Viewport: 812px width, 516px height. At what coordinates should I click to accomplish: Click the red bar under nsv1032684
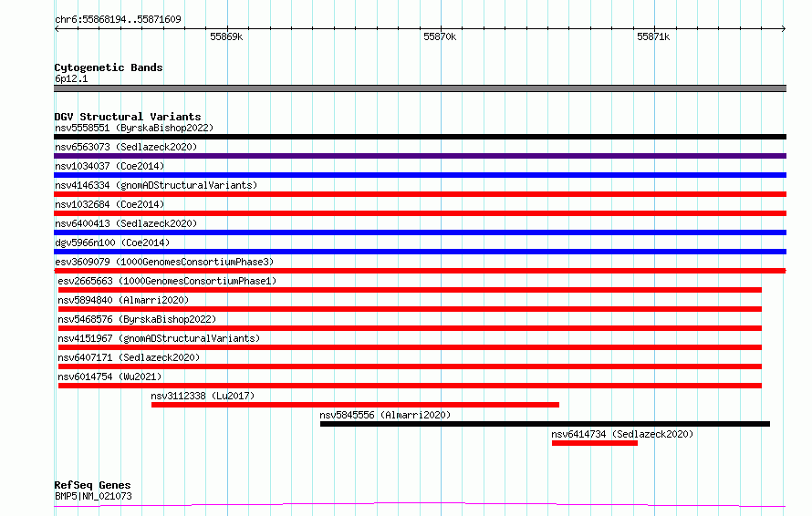click(420, 213)
